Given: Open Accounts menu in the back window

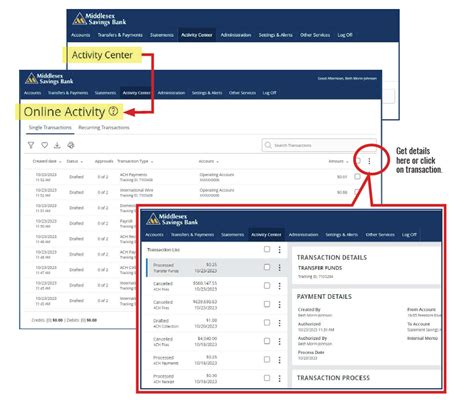Looking at the screenshot, I should pyautogui.click(x=81, y=35).
